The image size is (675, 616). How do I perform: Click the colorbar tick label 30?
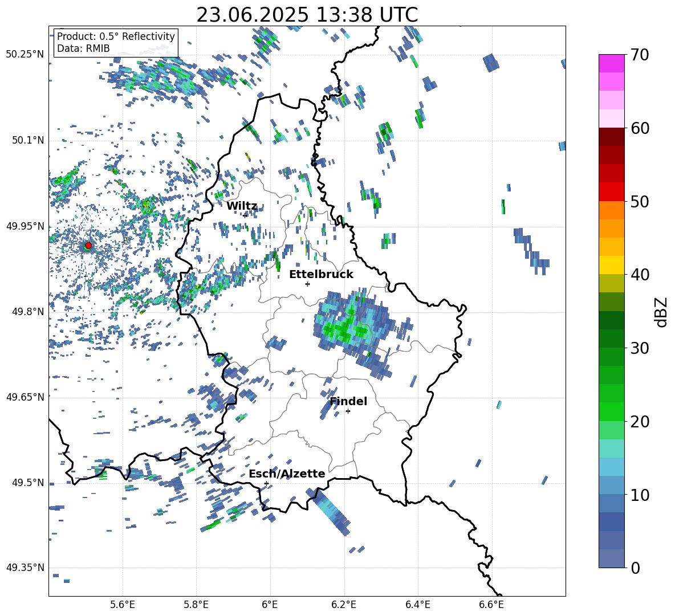point(640,348)
